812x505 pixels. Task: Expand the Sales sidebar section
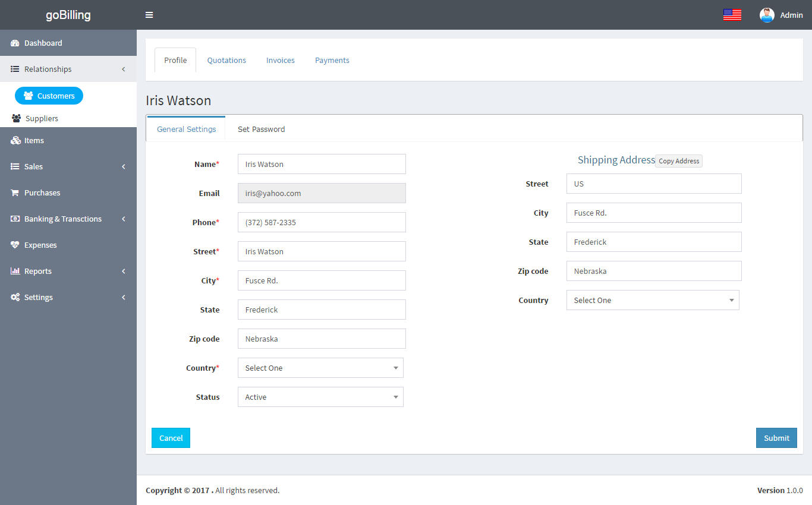(33, 166)
